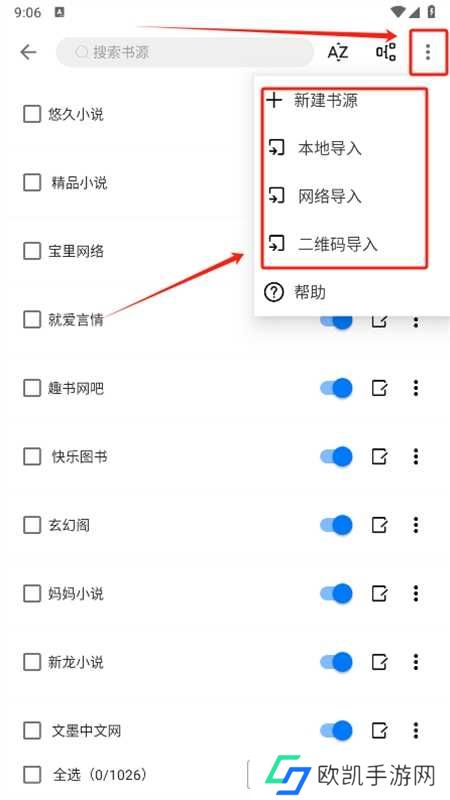Screen dimensions: 450x800
Task: Check the 宝里网络 checkbox
Action: pos(32,251)
